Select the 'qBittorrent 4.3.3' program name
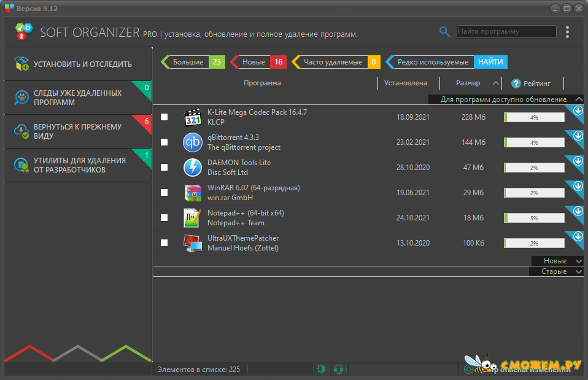 tap(233, 138)
